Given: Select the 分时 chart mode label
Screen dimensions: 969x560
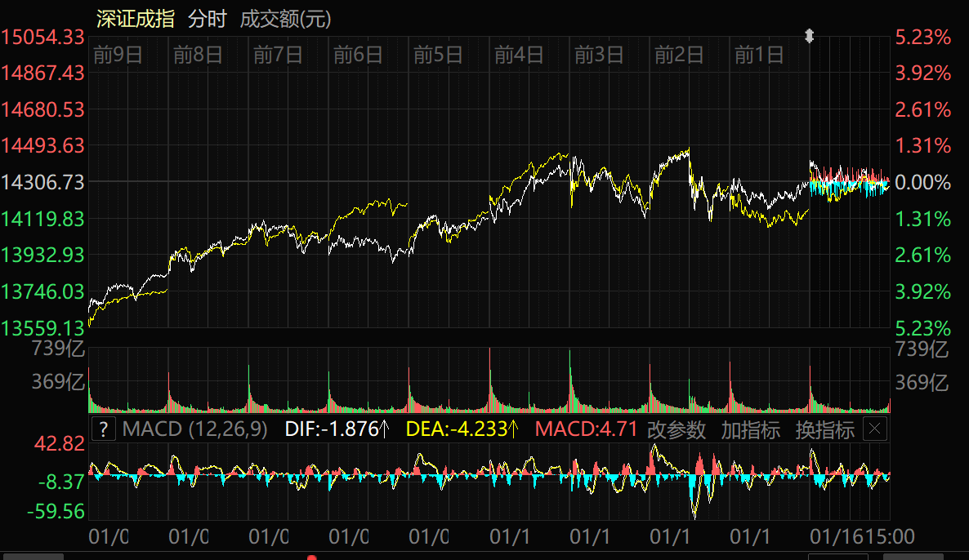Looking at the screenshot, I should click(x=208, y=19).
